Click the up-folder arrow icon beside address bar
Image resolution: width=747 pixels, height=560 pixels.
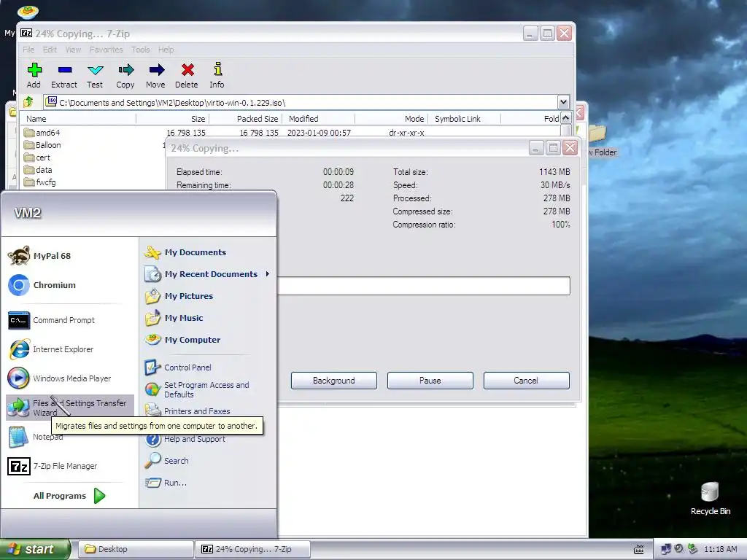click(x=28, y=102)
